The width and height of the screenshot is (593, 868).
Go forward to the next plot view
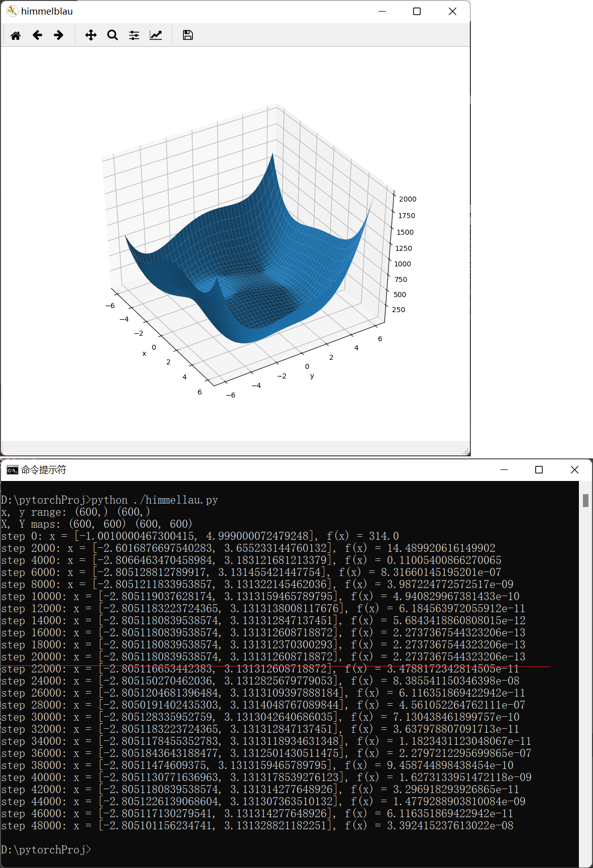59,35
